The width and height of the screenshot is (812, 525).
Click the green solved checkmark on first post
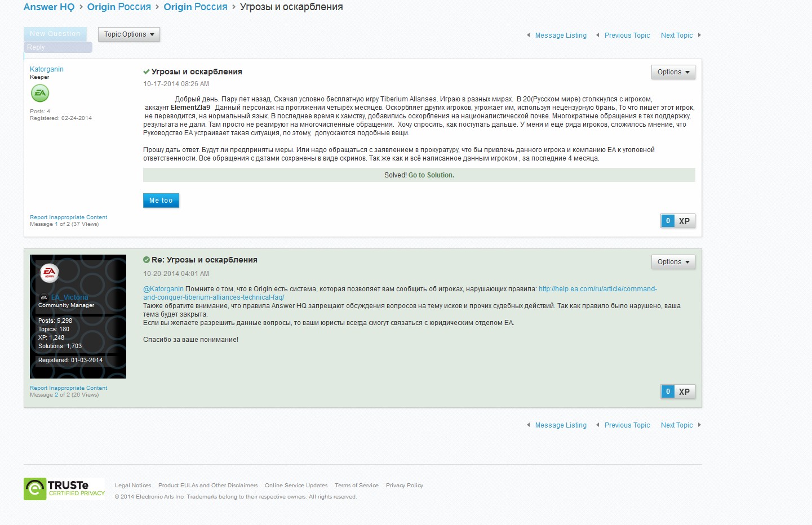pos(147,72)
